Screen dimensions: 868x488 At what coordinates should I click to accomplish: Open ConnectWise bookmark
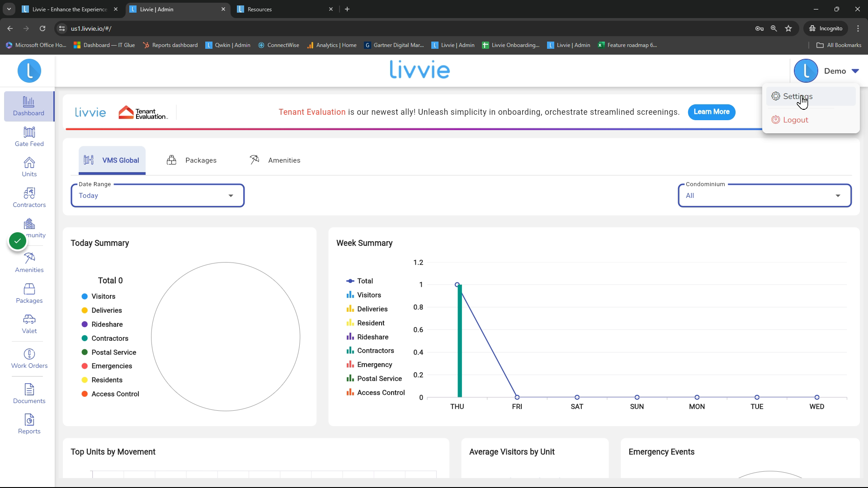278,45
